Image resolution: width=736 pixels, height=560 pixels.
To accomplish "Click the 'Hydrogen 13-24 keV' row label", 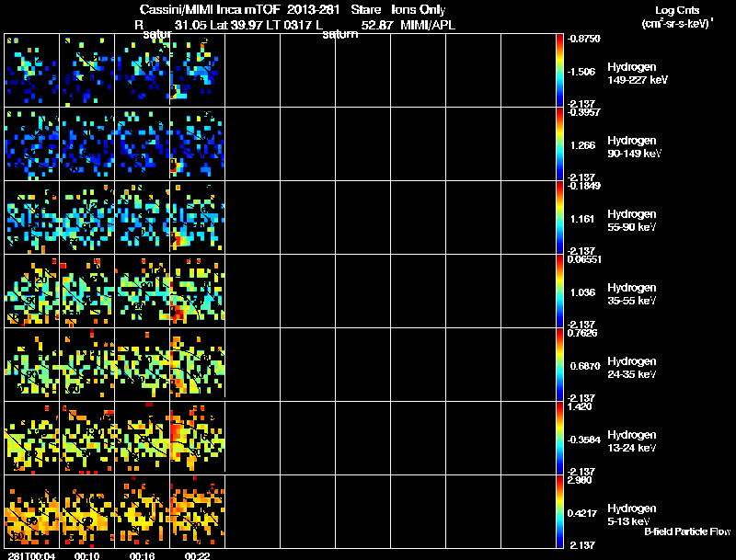I will tap(632, 441).
